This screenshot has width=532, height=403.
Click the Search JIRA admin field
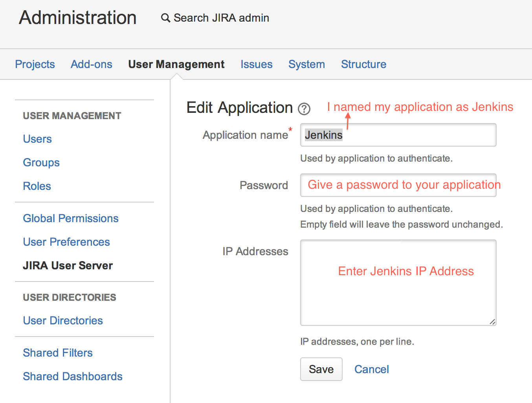point(221,18)
